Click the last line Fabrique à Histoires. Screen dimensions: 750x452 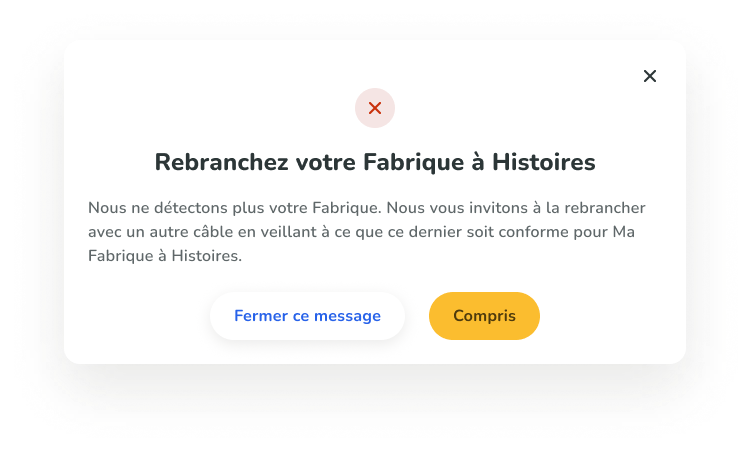point(165,256)
